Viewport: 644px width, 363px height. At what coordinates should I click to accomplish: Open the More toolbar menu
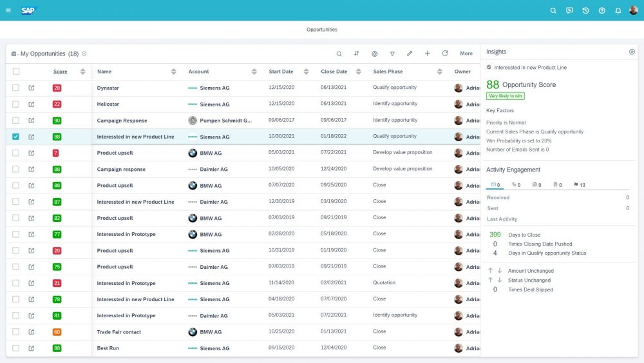tap(466, 54)
